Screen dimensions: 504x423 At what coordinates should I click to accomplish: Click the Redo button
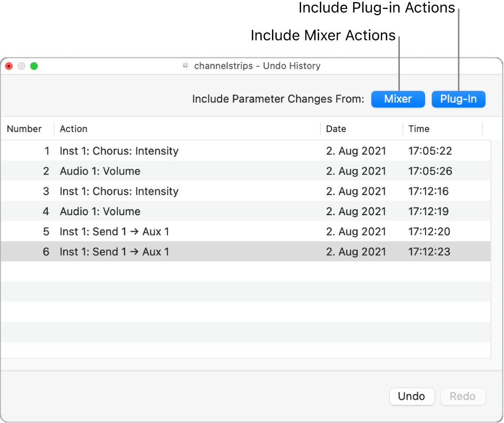click(x=463, y=396)
